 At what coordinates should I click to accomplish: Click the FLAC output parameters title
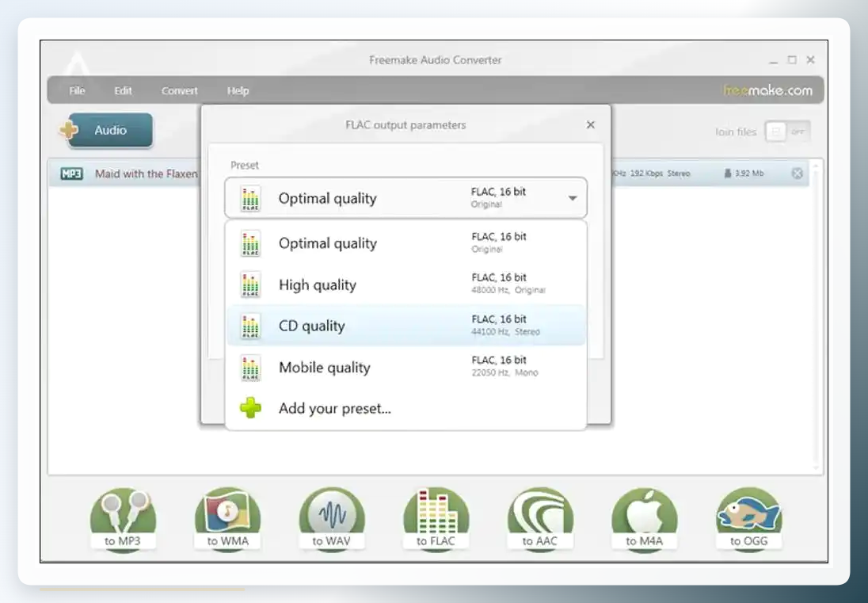pyautogui.click(x=405, y=125)
